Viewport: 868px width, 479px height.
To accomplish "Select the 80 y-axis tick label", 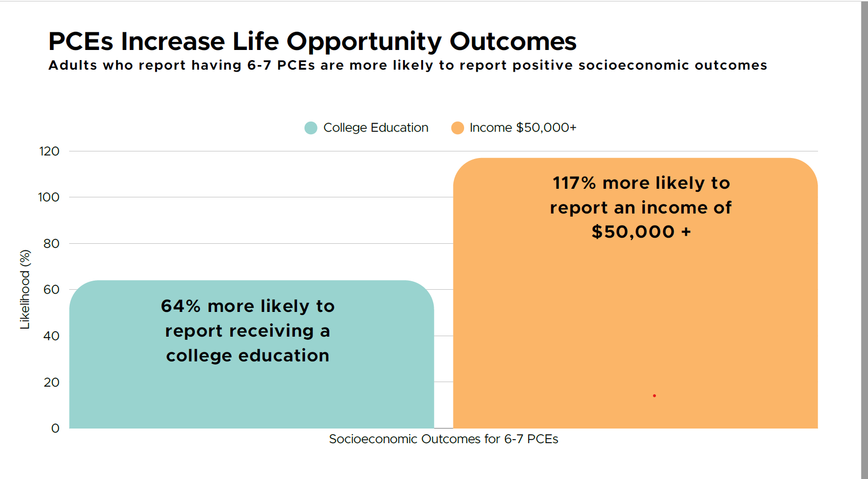I will click(x=52, y=244).
